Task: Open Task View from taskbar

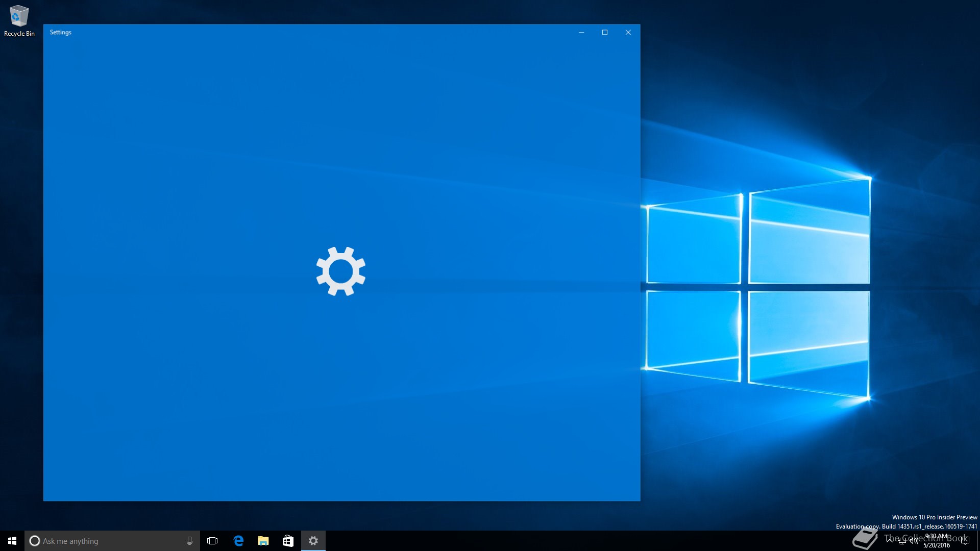Action: tap(212, 541)
